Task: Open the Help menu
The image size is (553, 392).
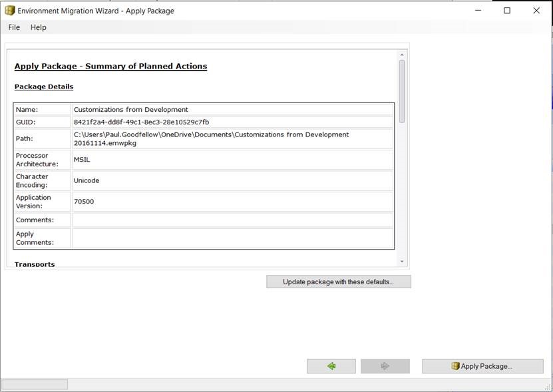Action: (39, 27)
